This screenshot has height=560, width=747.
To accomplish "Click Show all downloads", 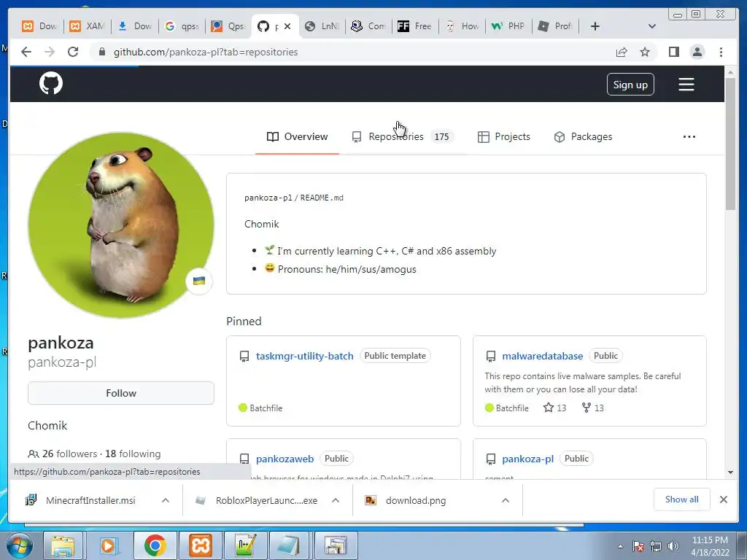I will 682,499.
